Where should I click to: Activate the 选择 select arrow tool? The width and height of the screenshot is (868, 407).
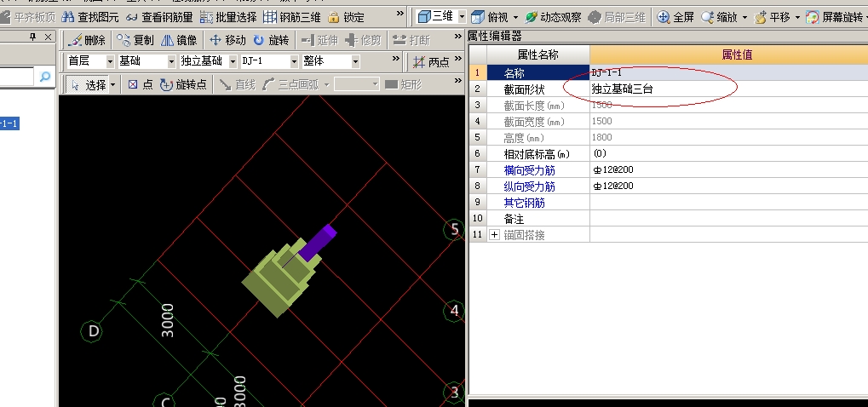click(87, 84)
